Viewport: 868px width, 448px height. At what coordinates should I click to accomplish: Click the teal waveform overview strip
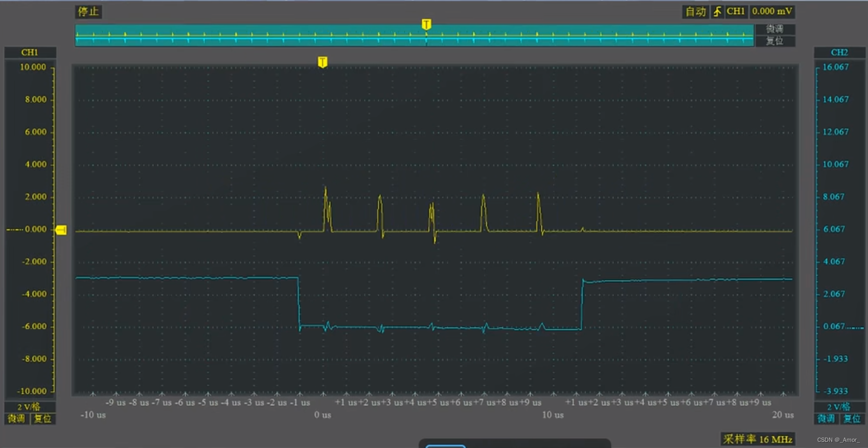pos(415,35)
